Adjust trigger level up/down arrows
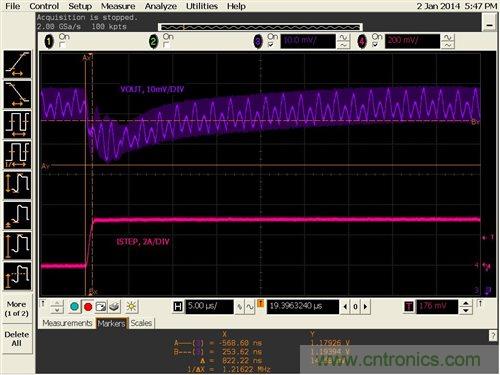The width and height of the screenshot is (500, 375). [466, 307]
